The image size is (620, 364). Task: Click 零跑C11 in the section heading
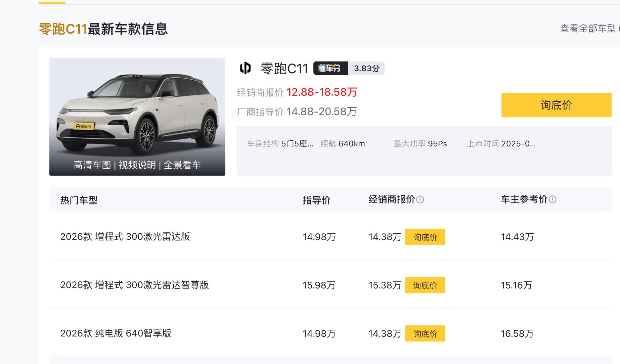coord(63,29)
